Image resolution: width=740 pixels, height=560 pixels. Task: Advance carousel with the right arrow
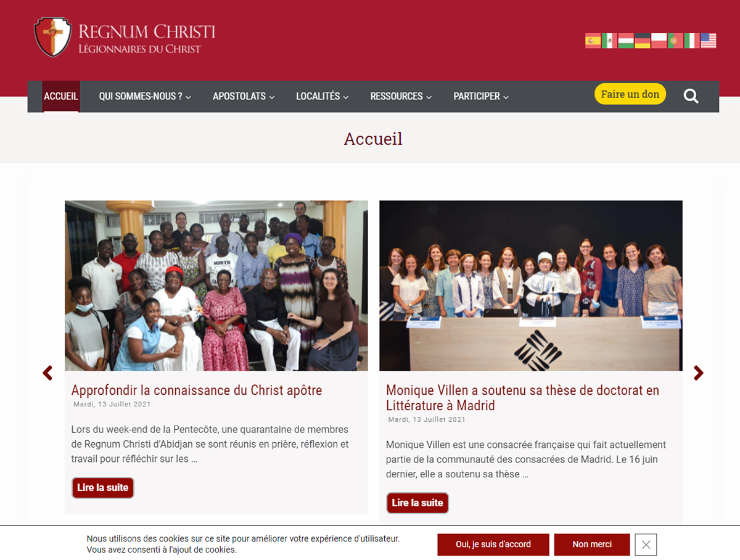698,373
